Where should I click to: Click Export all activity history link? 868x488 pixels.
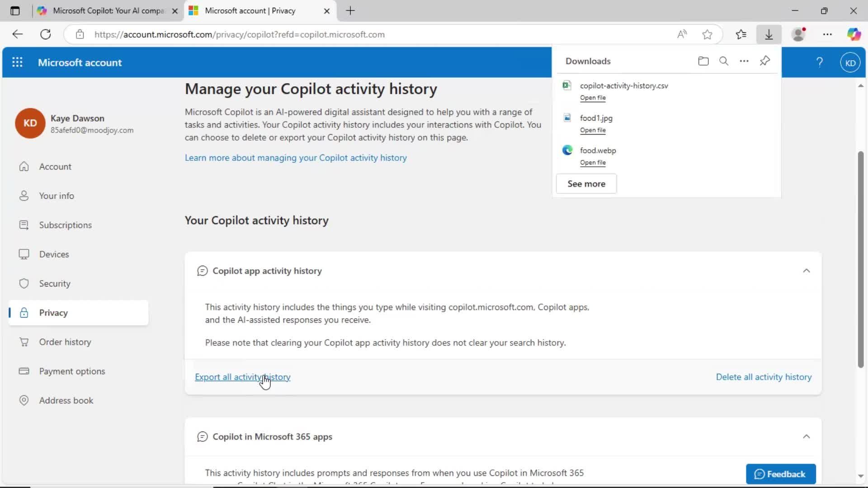tap(243, 377)
